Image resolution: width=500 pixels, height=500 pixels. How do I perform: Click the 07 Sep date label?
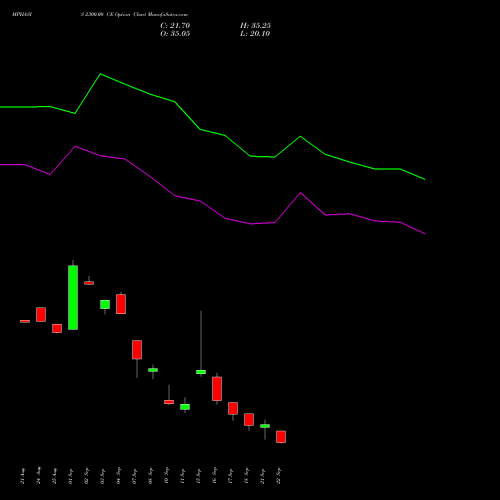[x=134, y=476]
